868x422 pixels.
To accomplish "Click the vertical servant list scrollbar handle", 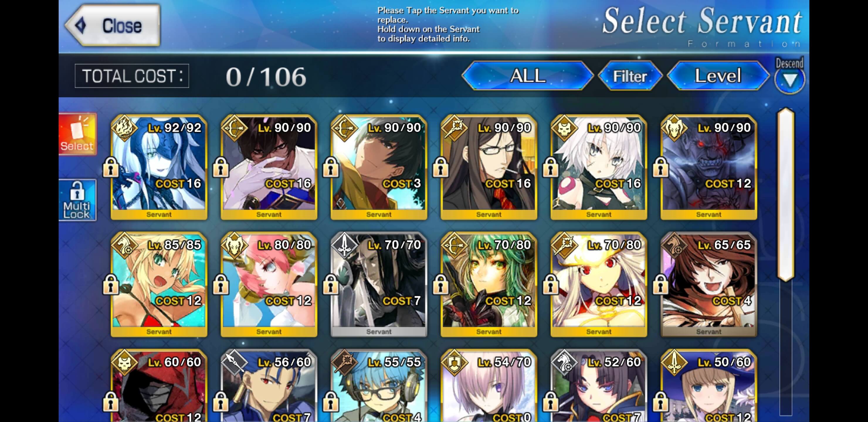I will 786,195.
